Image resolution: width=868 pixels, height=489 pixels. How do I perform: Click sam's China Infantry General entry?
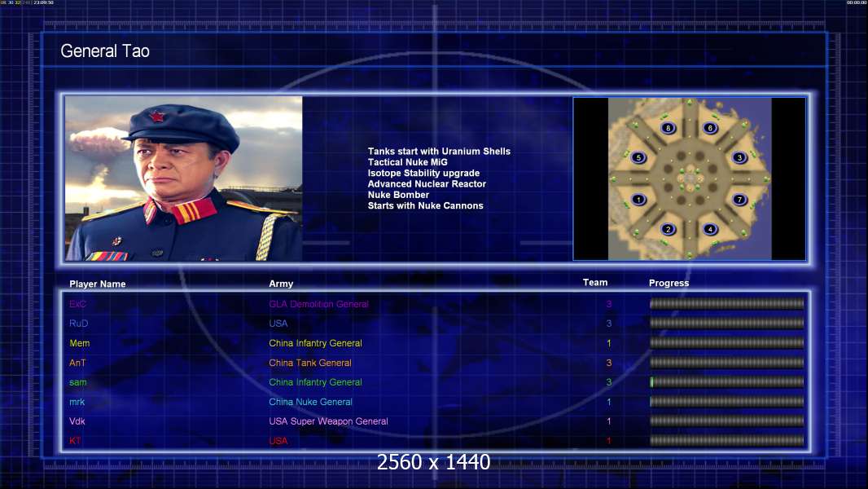[x=316, y=382]
